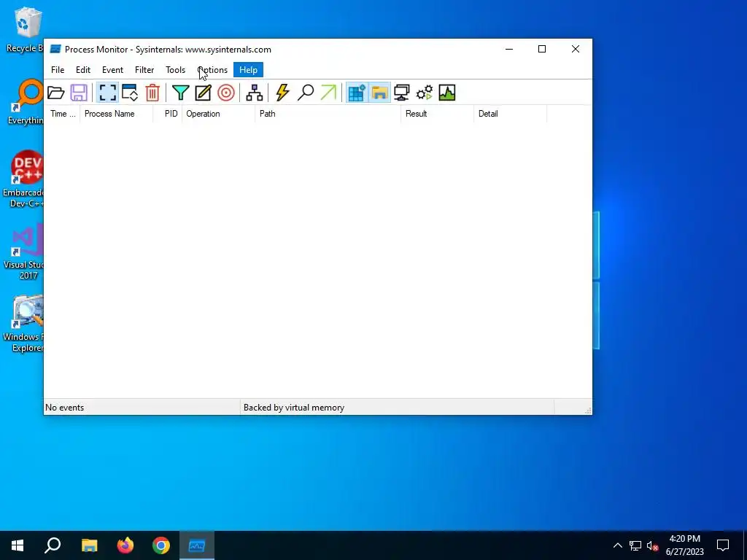Screen dimensions: 747x560
Task: Click the taskbar Search icon
Action: coord(53,545)
